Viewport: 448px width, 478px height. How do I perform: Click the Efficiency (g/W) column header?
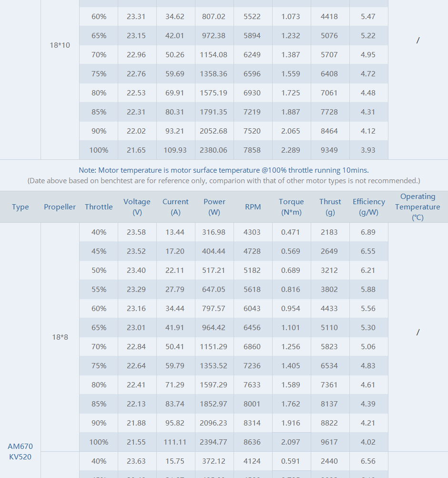(369, 207)
